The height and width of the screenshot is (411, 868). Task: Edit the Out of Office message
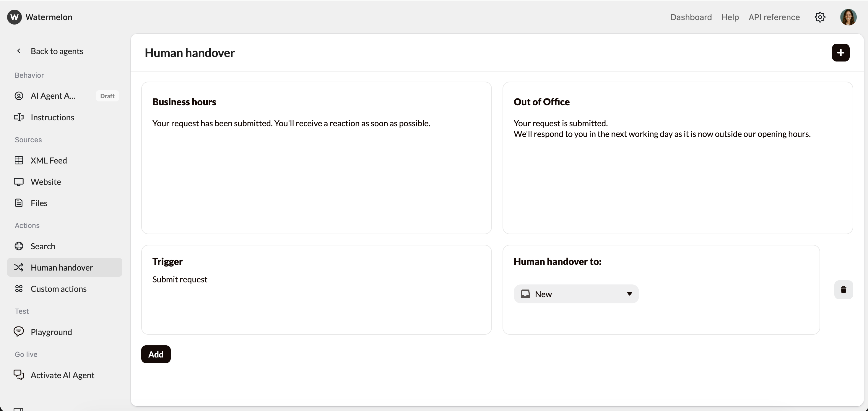tap(661, 129)
